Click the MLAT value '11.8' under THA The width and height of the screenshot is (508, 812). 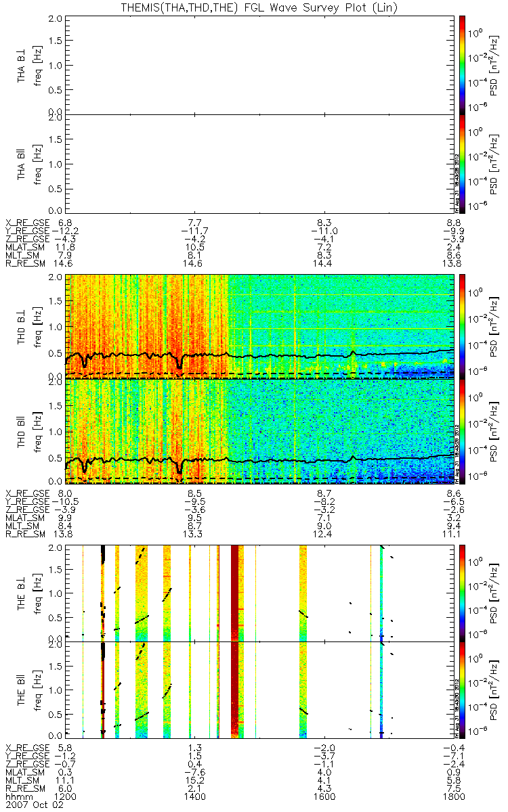(66, 248)
